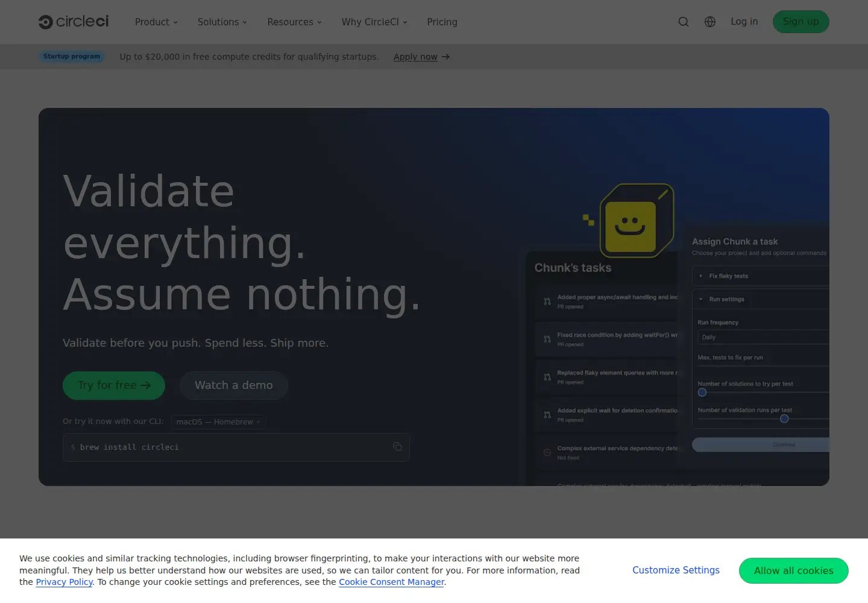The height and width of the screenshot is (603, 868).
Task: Expand the Product menu
Action: (x=156, y=22)
